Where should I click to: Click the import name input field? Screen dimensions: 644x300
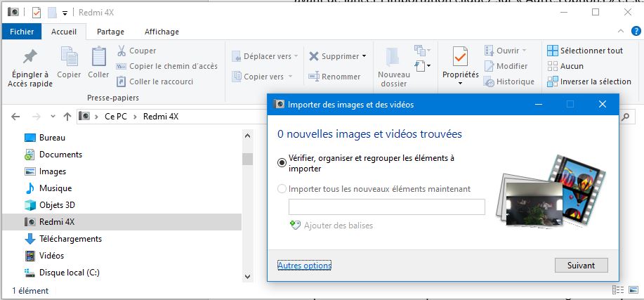tap(386, 207)
